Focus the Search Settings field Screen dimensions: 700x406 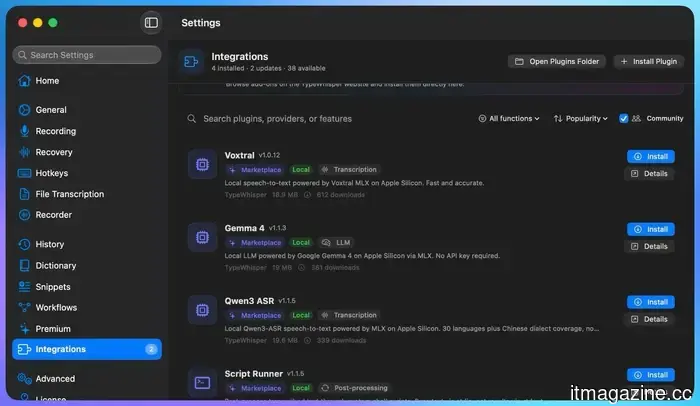(87, 55)
